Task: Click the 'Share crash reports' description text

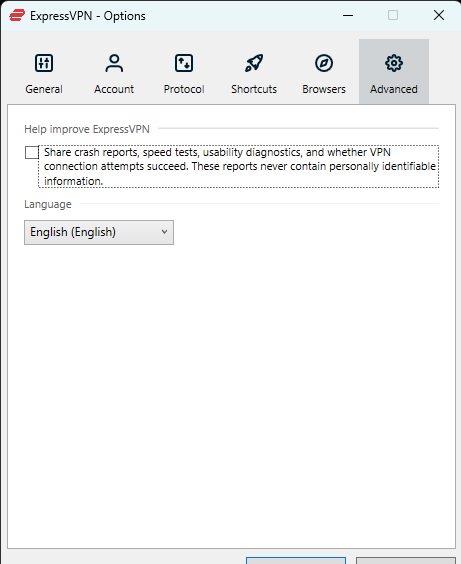Action: 239,167
